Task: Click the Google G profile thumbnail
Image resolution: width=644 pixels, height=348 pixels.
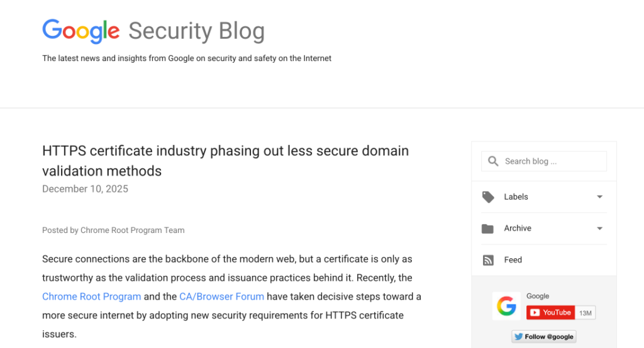Action: click(x=506, y=306)
